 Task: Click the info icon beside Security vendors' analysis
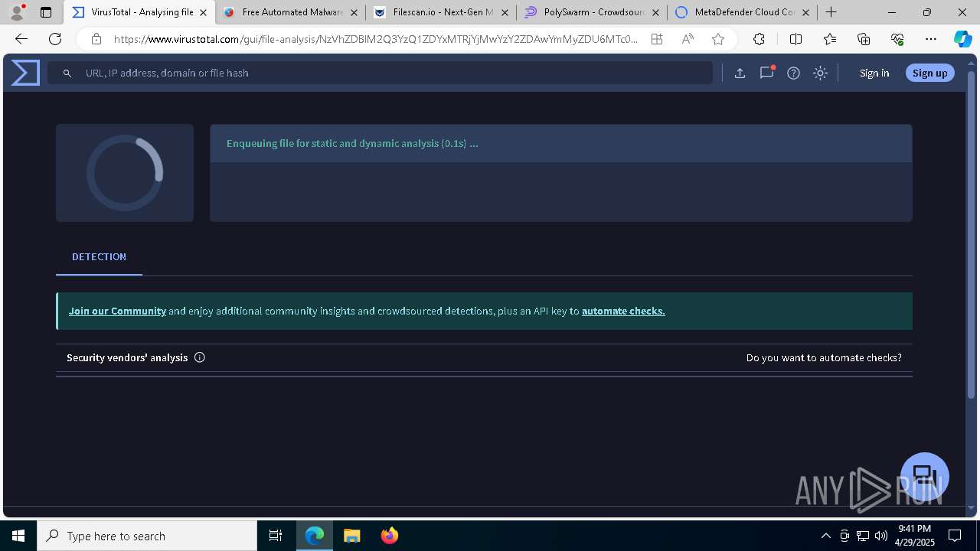pyautogui.click(x=200, y=357)
